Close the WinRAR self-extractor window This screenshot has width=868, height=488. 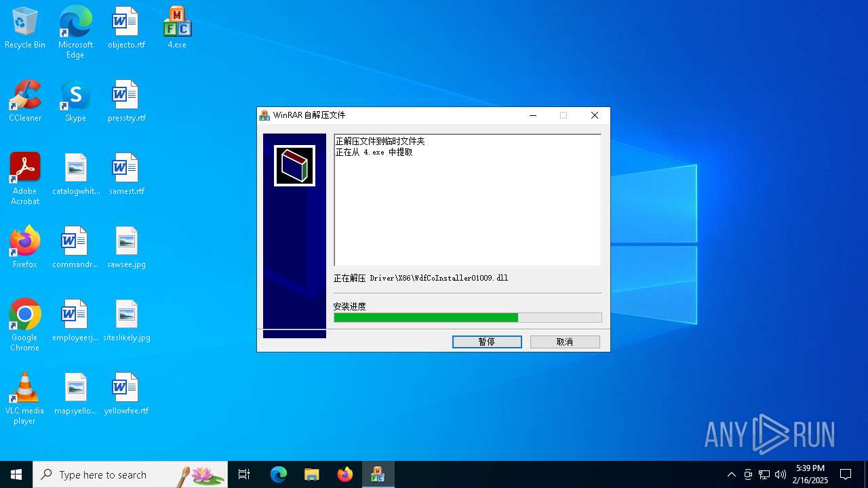coord(595,115)
